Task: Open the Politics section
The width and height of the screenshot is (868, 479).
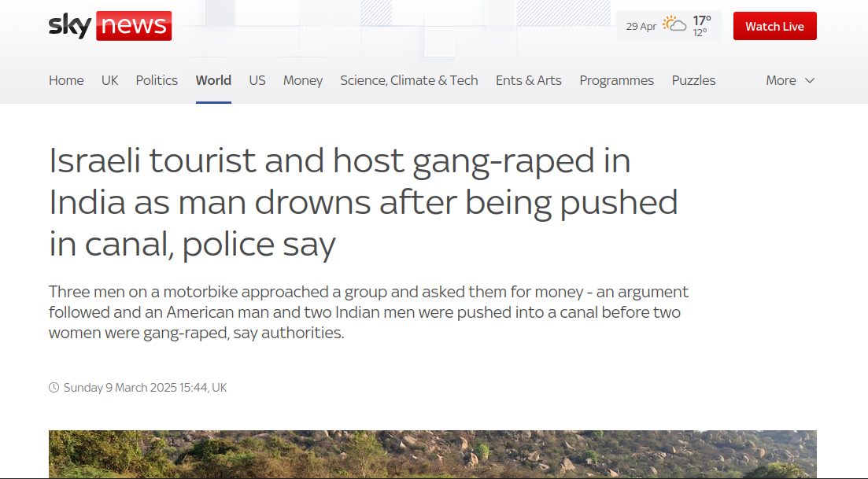Action: (x=157, y=81)
